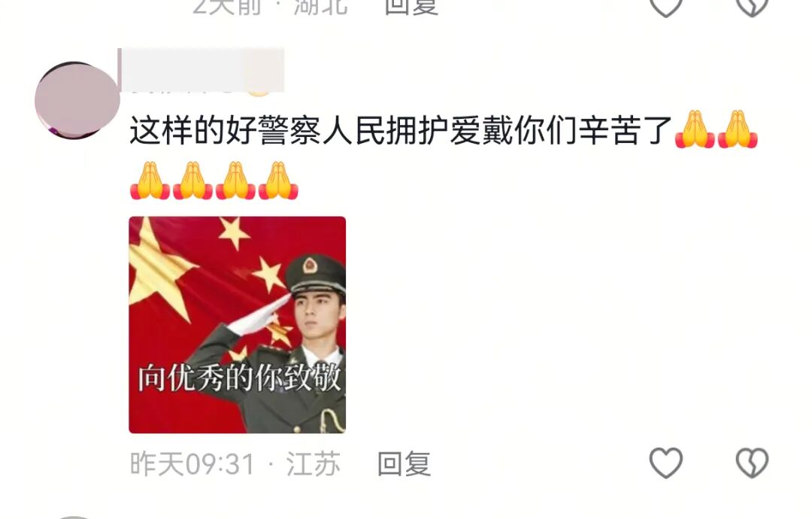Reply to the 昨天09:31 comment
This screenshot has width=812, height=519.
[x=404, y=463]
